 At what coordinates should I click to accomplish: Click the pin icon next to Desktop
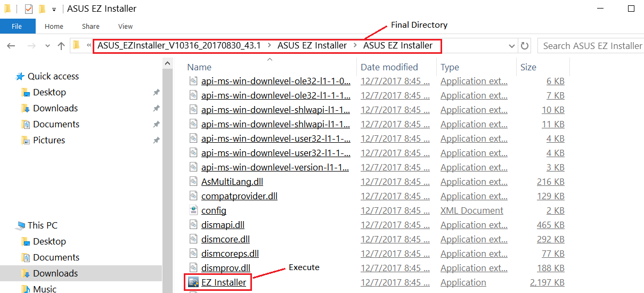tap(156, 92)
